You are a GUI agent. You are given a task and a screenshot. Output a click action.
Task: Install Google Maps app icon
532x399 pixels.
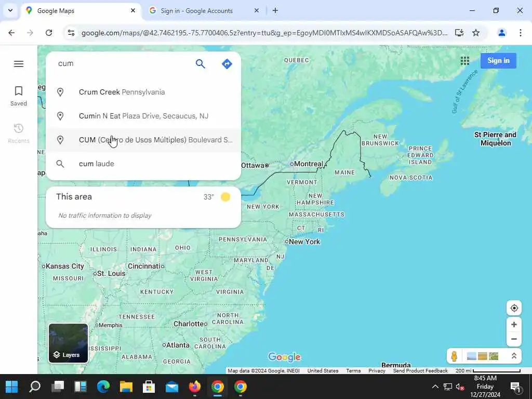coord(459,33)
